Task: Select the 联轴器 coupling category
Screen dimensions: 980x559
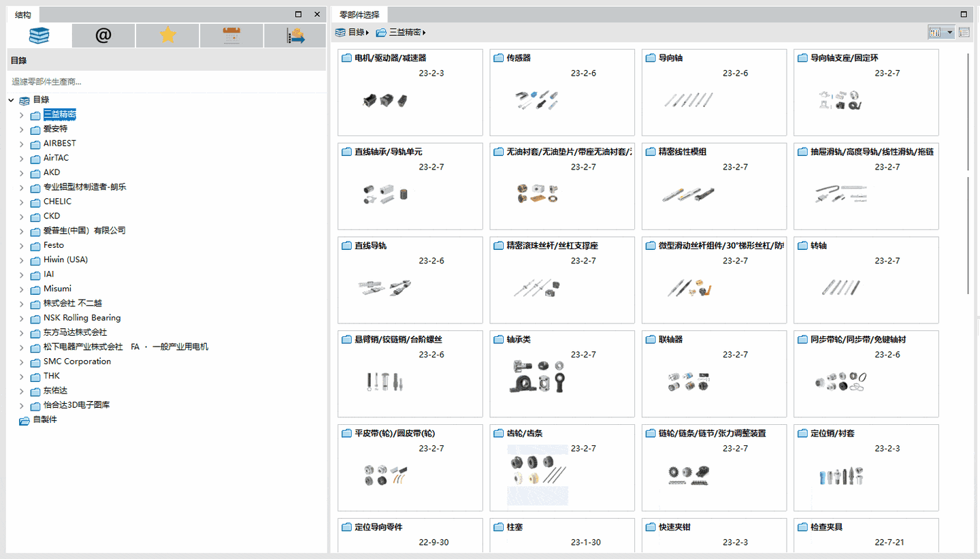Action: [x=714, y=373]
